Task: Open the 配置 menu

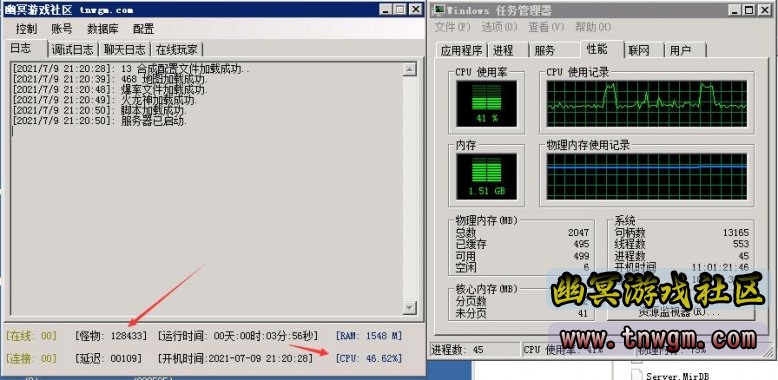Action: [143, 29]
